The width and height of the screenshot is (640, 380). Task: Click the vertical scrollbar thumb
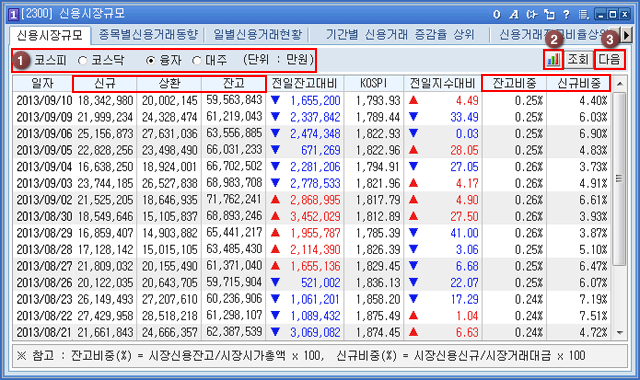coord(620,178)
